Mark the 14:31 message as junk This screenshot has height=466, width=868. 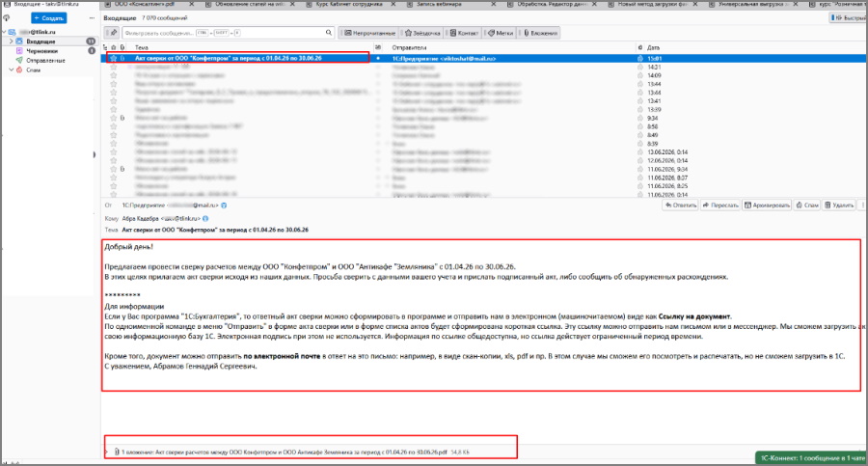[640, 67]
